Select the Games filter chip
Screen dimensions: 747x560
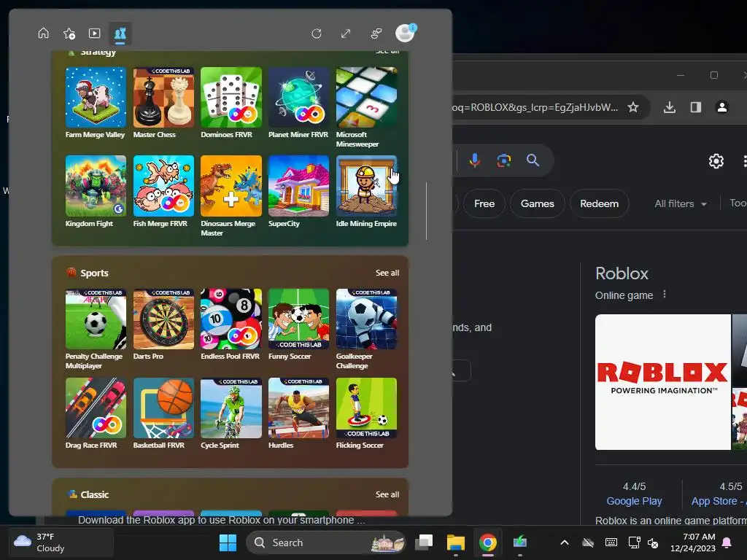(538, 203)
